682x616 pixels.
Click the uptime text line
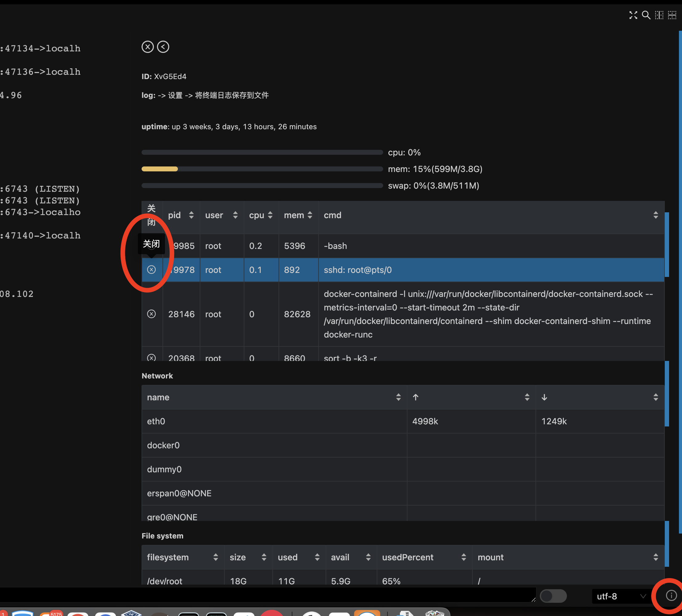(x=229, y=126)
